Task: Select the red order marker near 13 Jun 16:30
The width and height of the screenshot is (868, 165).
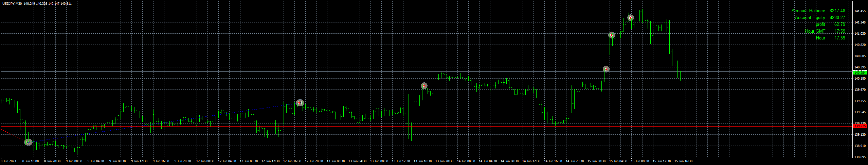Action: pos(424,86)
